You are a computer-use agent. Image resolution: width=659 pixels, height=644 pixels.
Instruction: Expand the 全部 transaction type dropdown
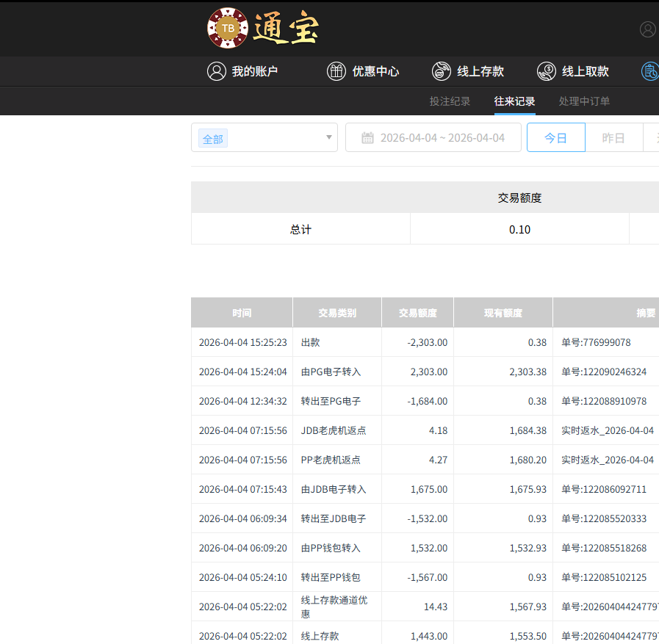pyautogui.click(x=264, y=138)
